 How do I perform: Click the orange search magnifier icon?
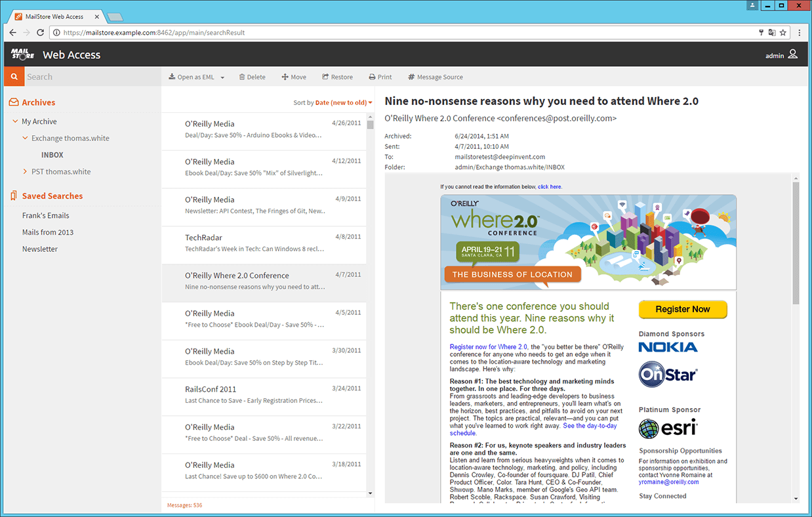13,77
